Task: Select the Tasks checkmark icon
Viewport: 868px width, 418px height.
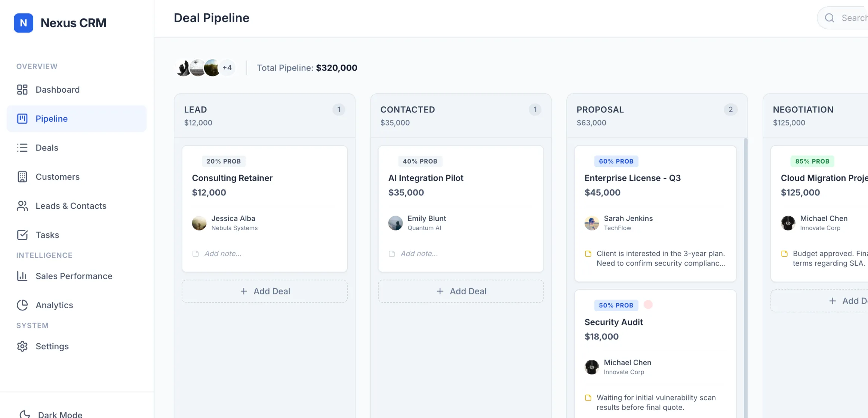Action: tap(22, 235)
